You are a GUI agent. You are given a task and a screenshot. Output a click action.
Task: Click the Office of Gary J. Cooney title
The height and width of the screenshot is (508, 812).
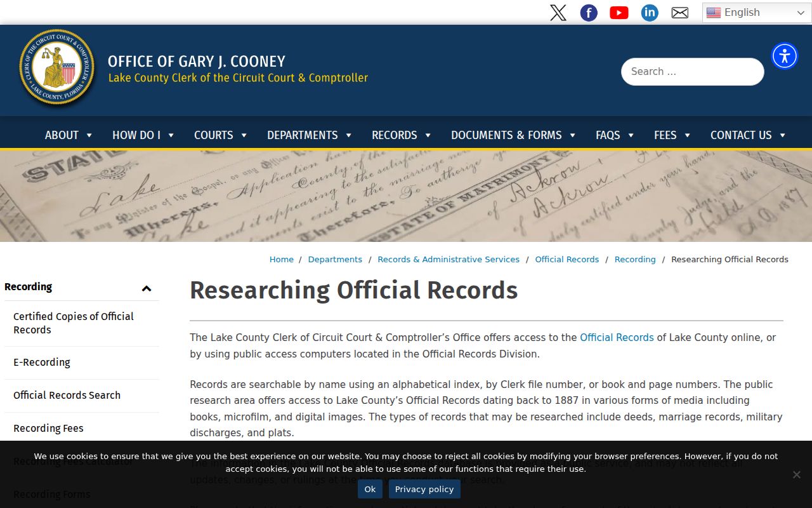197,62
